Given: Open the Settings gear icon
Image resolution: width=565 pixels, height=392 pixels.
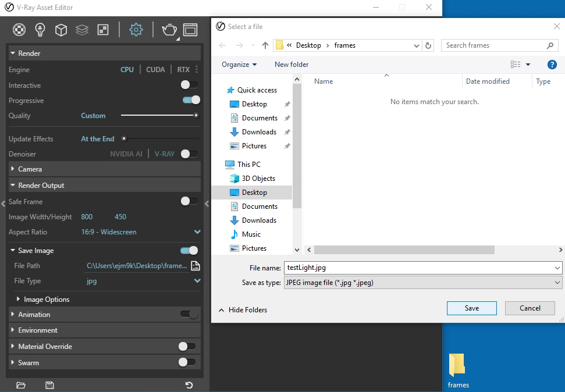Looking at the screenshot, I should pyautogui.click(x=136, y=30).
